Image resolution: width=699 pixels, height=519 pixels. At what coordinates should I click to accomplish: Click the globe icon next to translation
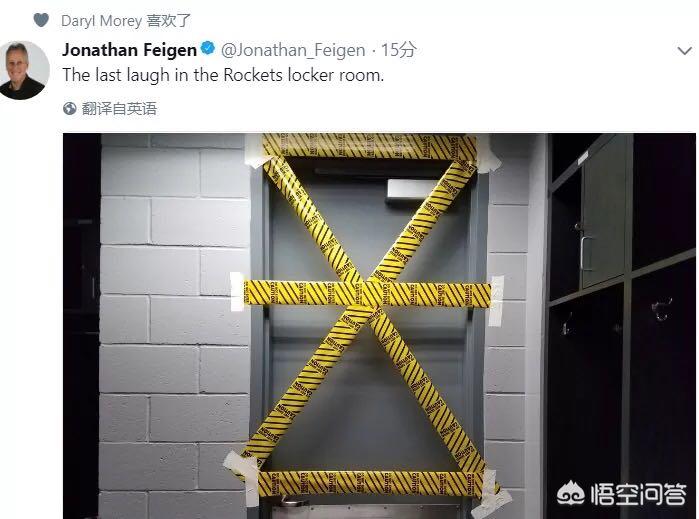click(70, 108)
